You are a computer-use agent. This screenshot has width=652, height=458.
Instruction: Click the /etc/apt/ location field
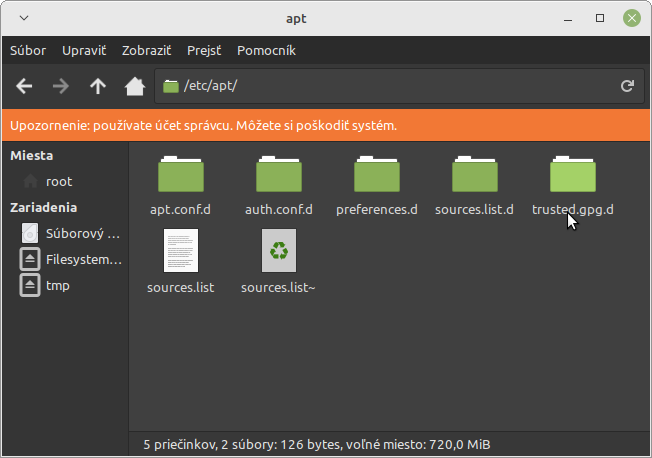click(x=390, y=86)
